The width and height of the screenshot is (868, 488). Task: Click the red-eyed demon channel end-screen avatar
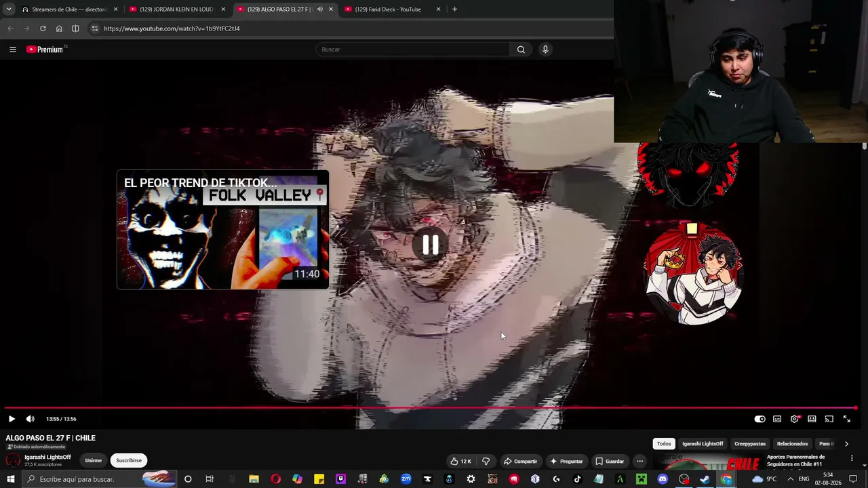tap(688, 174)
